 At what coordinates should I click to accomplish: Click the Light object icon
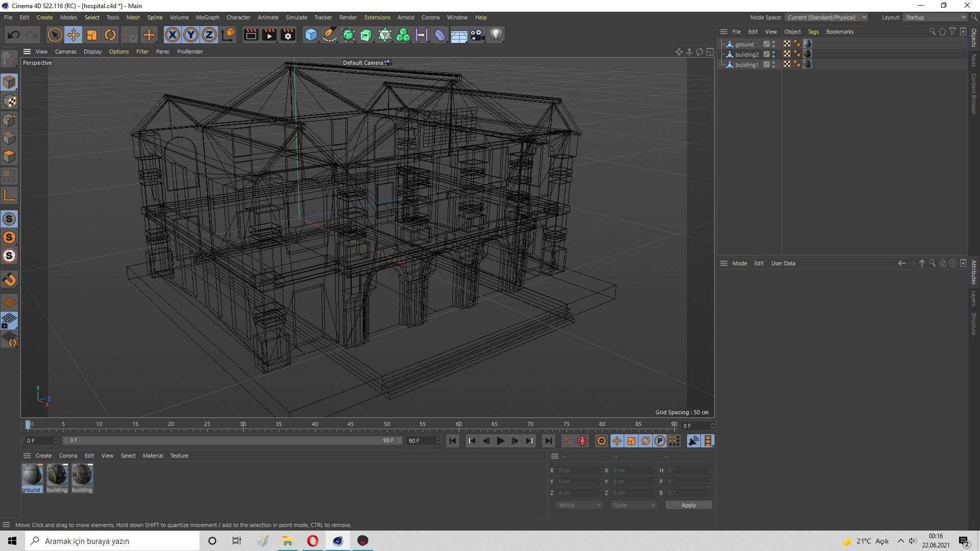[x=496, y=35]
